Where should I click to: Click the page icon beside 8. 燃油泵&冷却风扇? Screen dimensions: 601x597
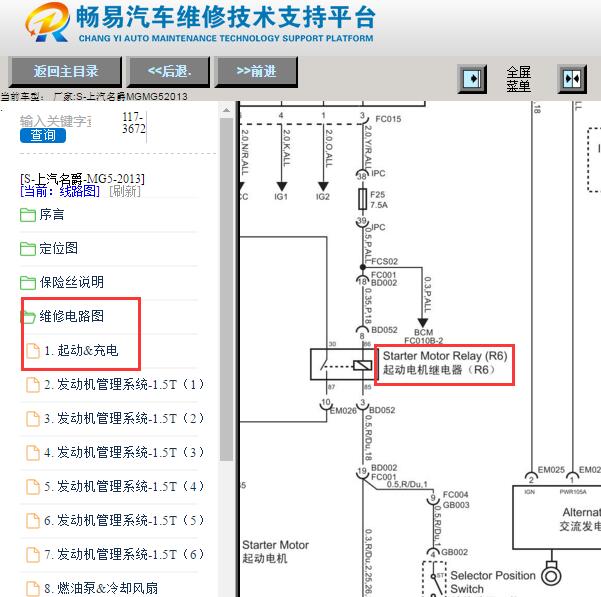(33, 589)
